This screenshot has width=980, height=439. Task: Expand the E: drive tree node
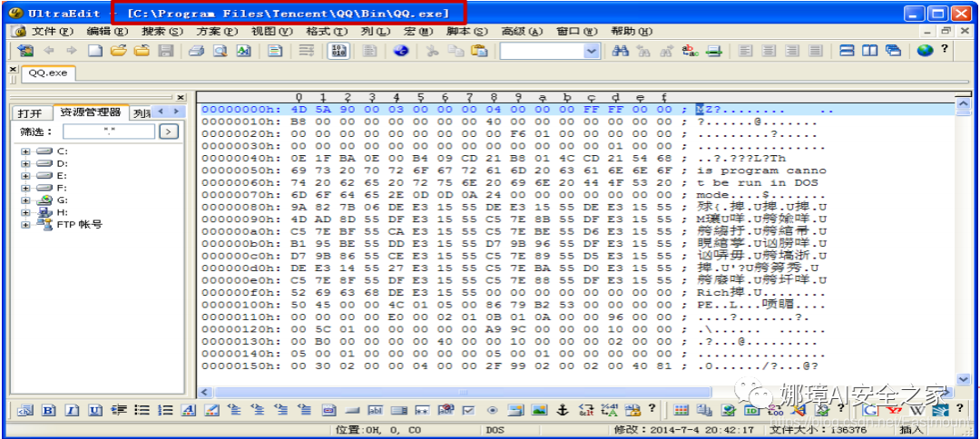click(25, 175)
